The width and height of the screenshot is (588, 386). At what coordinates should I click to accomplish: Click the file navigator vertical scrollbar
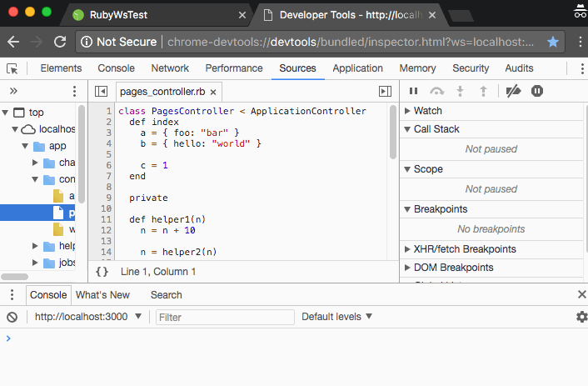pyautogui.click(x=82, y=154)
